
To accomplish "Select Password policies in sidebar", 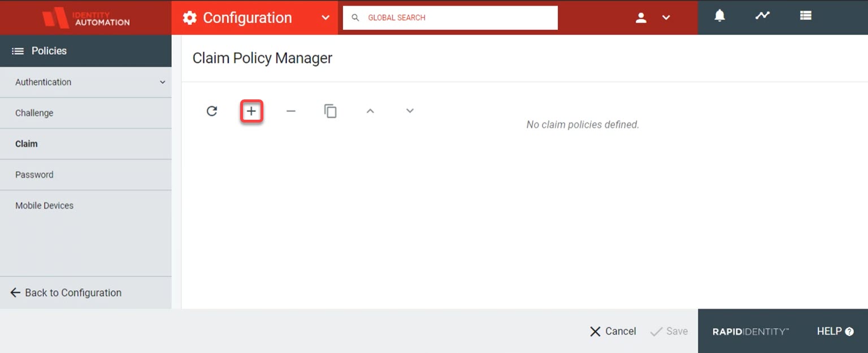I will tap(34, 175).
